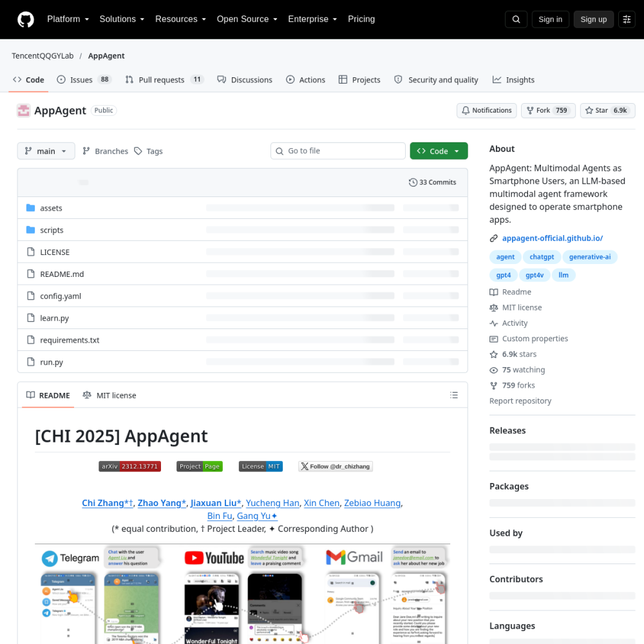Image resolution: width=644 pixels, height=644 pixels.
Task: Focus the Go to file search field
Action: pos(338,151)
